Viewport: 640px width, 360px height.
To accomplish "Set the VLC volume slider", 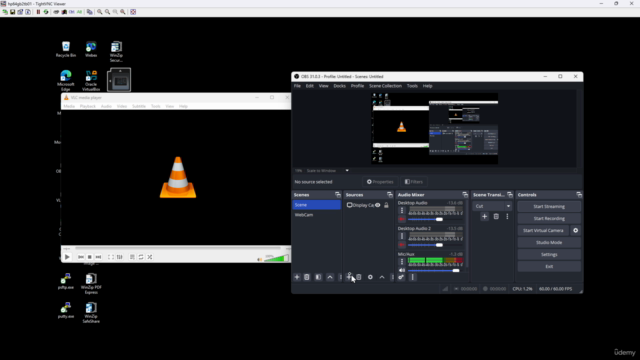I will [277, 258].
